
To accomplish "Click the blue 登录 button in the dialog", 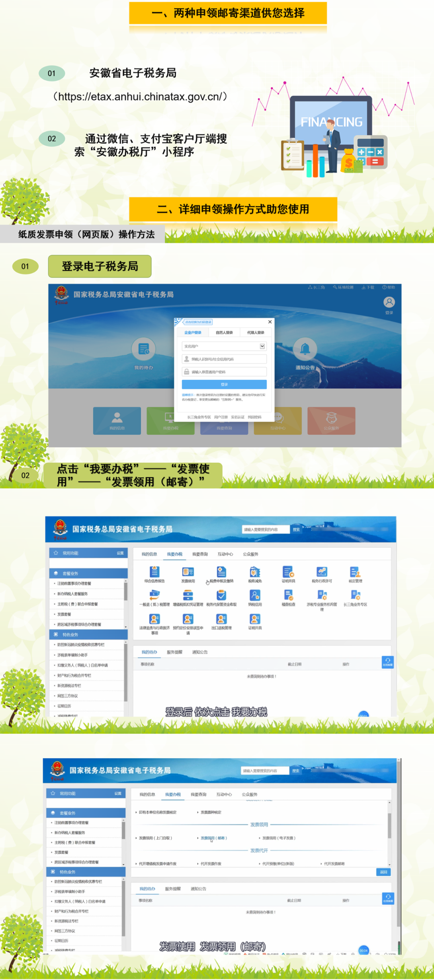I will pyautogui.click(x=224, y=384).
